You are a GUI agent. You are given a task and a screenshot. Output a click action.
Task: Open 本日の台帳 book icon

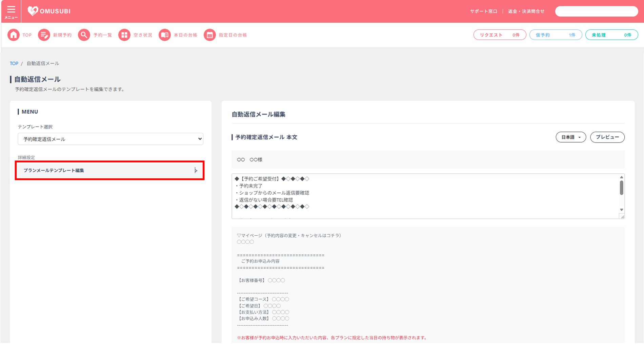pyautogui.click(x=165, y=35)
